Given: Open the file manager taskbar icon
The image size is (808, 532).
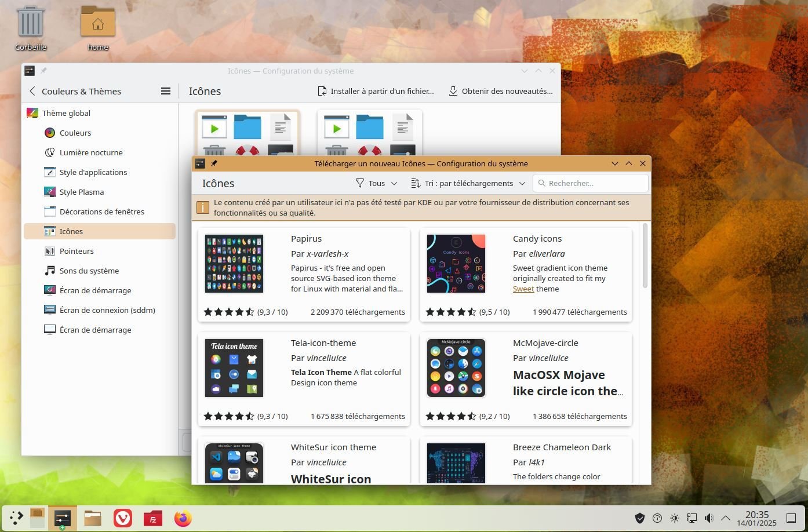Looking at the screenshot, I should tap(93, 518).
